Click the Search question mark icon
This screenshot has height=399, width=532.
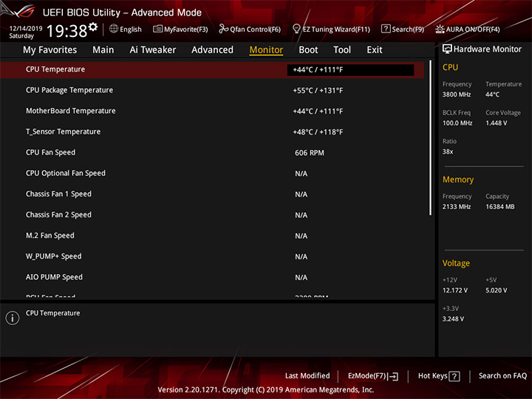click(386, 29)
